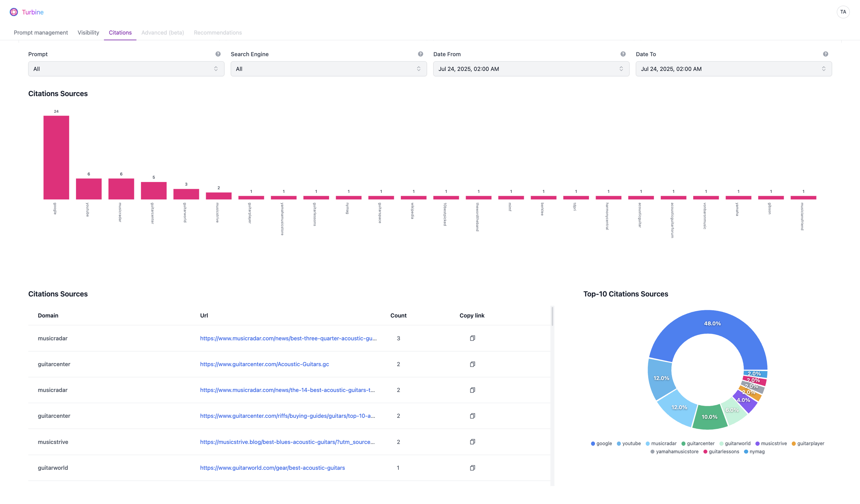The image size is (860, 504).
Task: Switch to Prompt management tab
Action: coord(41,32)
